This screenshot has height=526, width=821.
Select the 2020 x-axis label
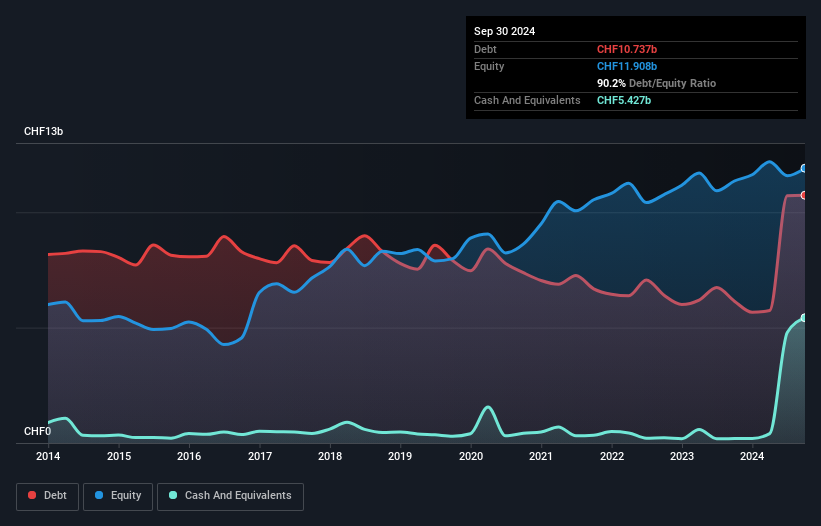(x=471, y=456)
